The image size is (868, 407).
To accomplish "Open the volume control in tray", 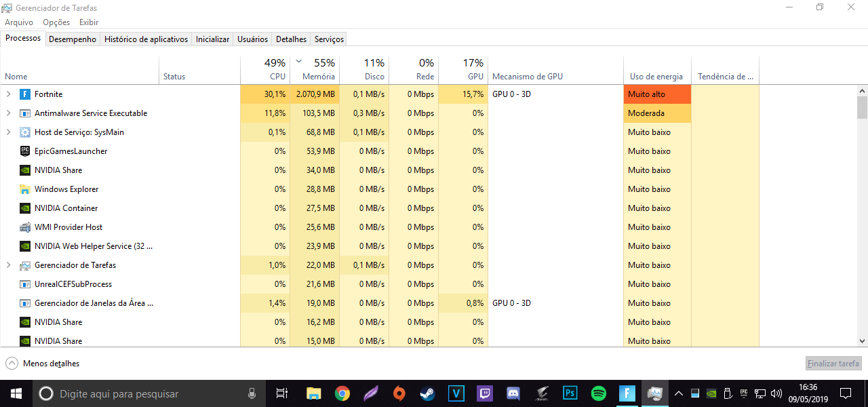I will pyautogui.click(x=776, y=393).
